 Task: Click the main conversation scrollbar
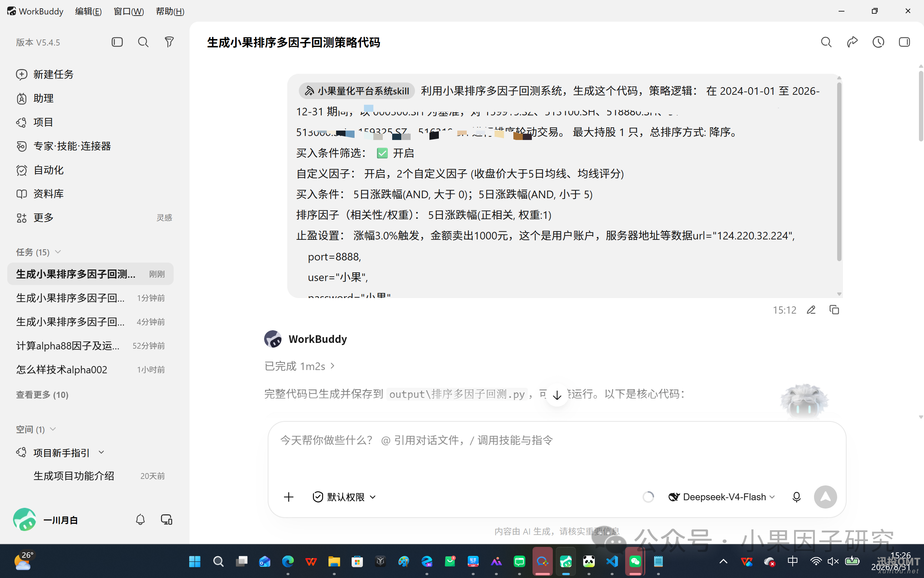(921, 106)
